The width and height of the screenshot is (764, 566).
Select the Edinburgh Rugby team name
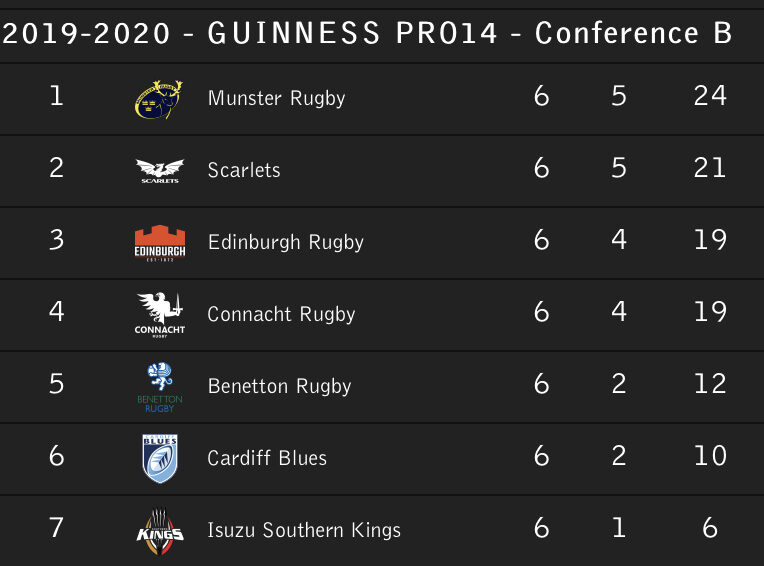(285, 242)
